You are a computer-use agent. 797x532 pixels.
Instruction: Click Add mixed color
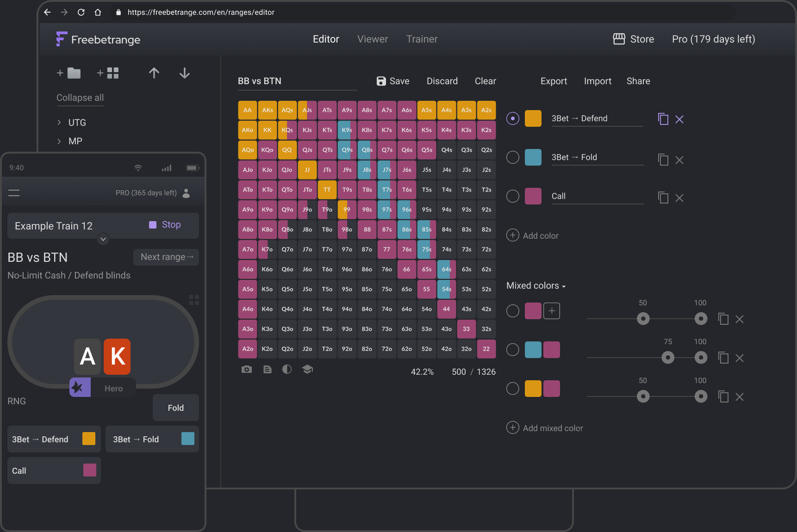pos(545,428)
